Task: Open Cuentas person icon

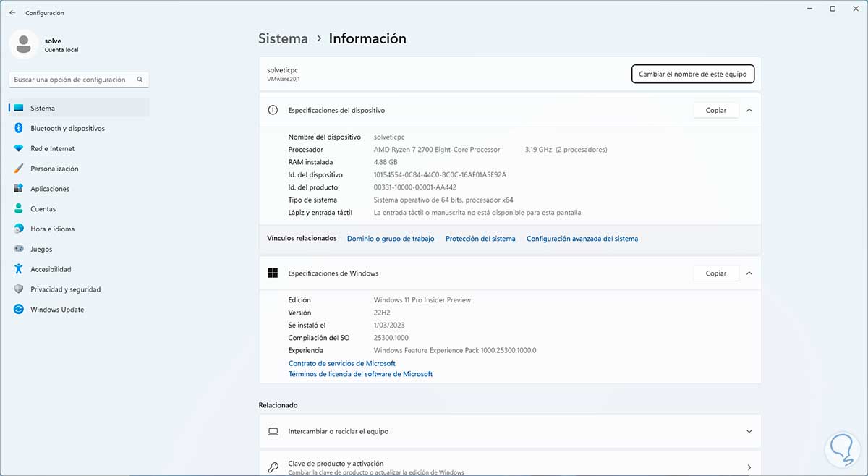Action: [19, 209]
